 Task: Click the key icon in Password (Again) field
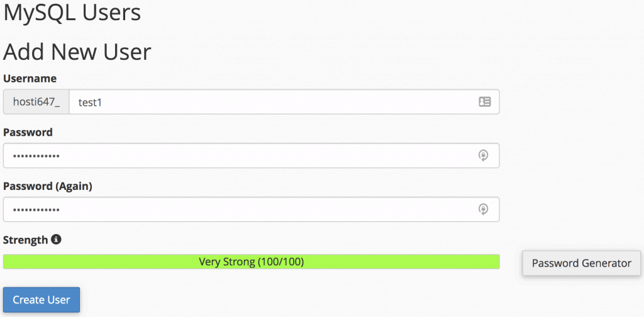coord(483,209)
